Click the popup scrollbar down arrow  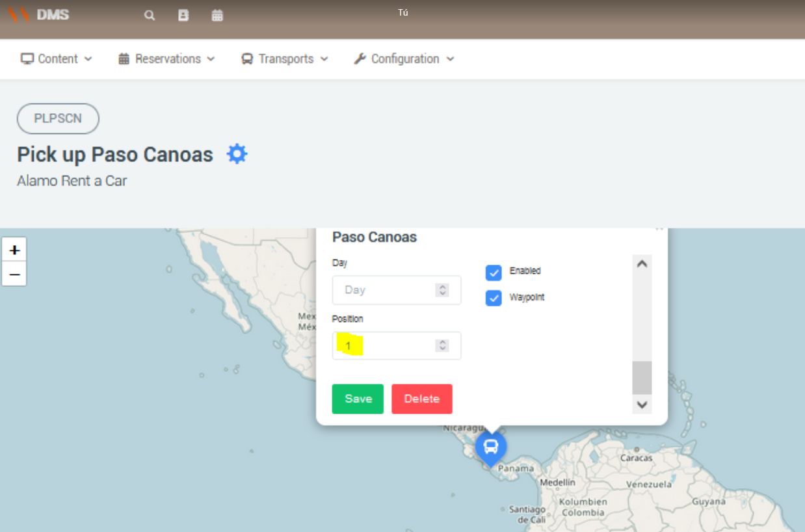click(642, 405)
